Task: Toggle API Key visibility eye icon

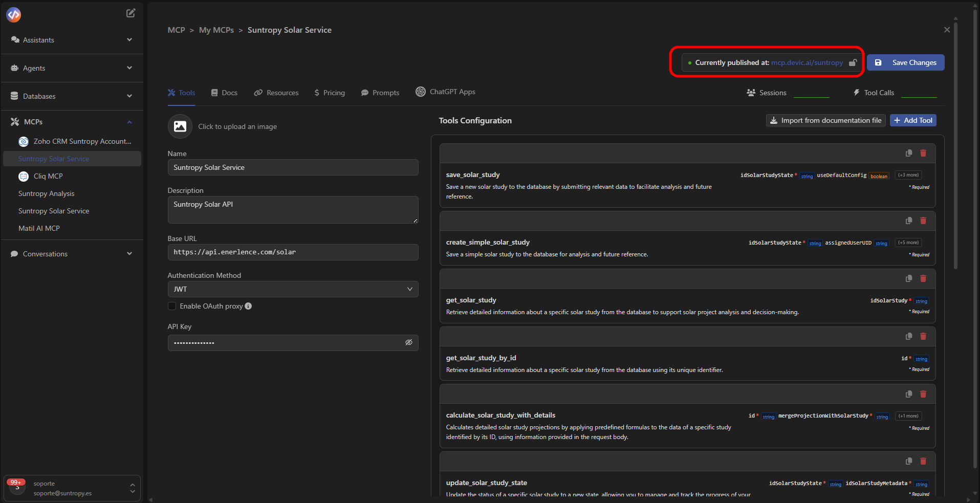Action: [408, 342]
